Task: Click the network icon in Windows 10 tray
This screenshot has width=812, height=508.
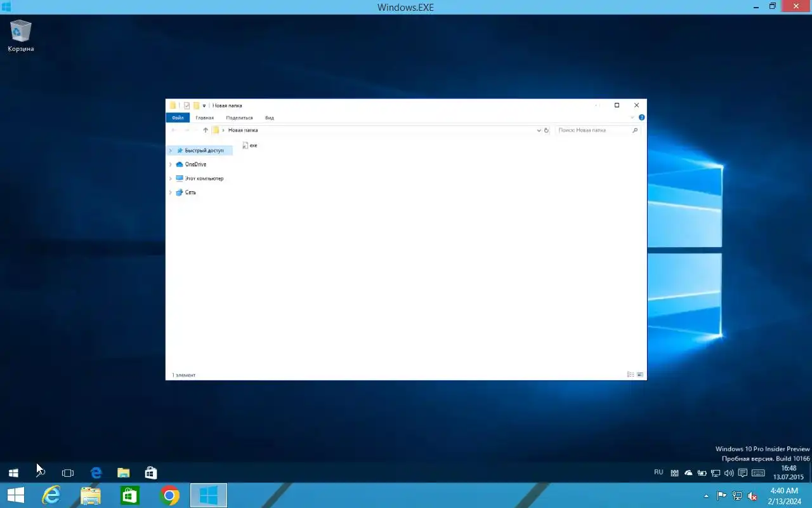Action: 716,473
